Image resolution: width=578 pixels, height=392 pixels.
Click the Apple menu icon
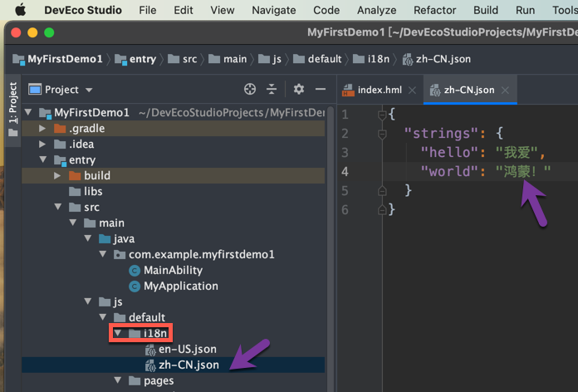click(20, 10)
